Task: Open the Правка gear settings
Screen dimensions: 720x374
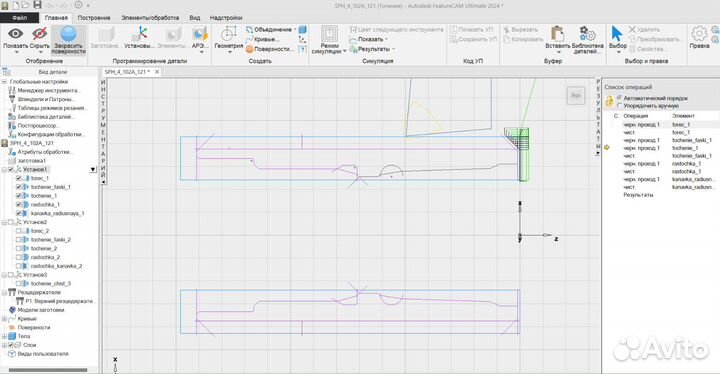Action: [699, 38]
